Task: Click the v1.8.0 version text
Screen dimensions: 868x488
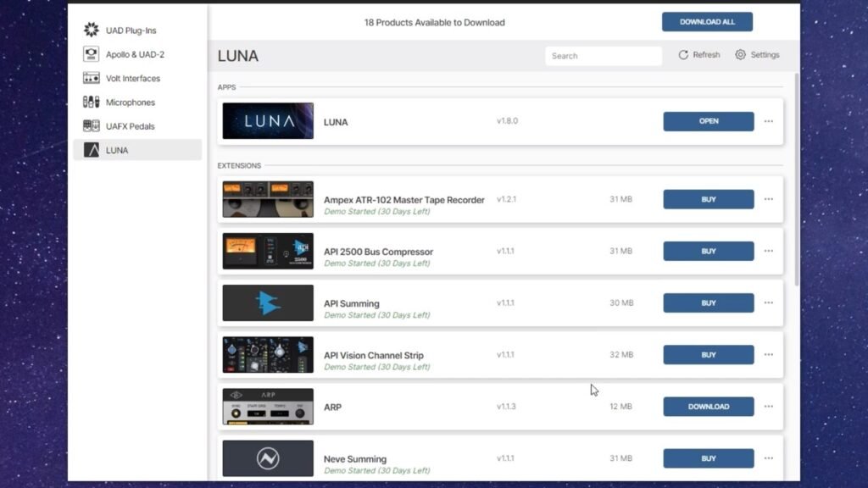Action: tap(507, 120)
